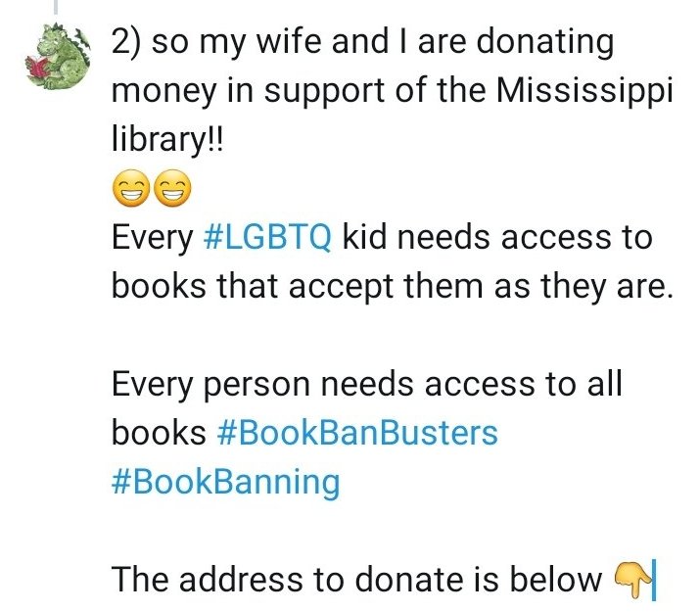Screen dimensions: 700x612
Task: Follow the #BookBanning hashtag link
Action: 226,482
